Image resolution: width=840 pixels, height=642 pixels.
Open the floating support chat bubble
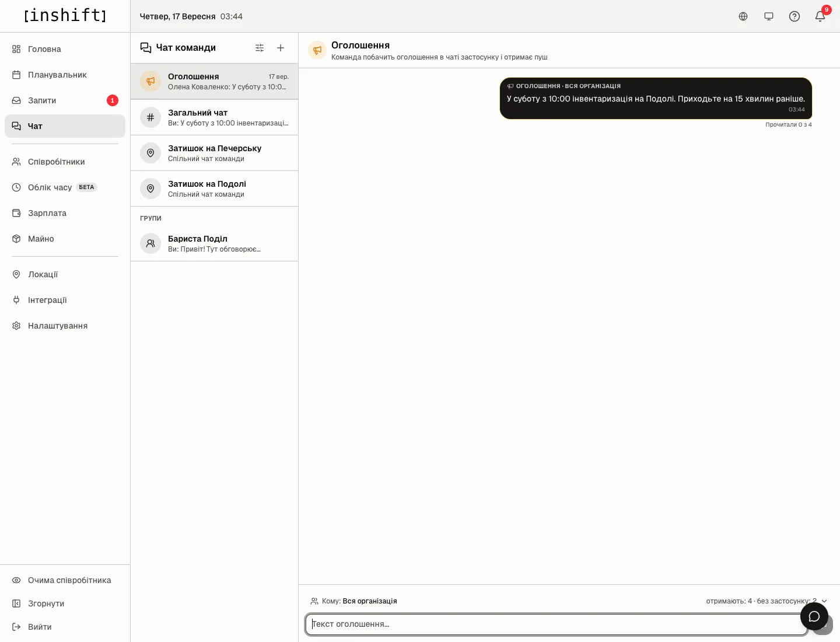[814, 616]
